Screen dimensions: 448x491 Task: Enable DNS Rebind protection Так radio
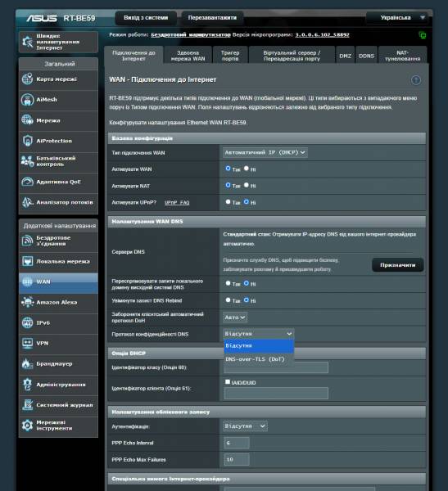tap(228, 300)
